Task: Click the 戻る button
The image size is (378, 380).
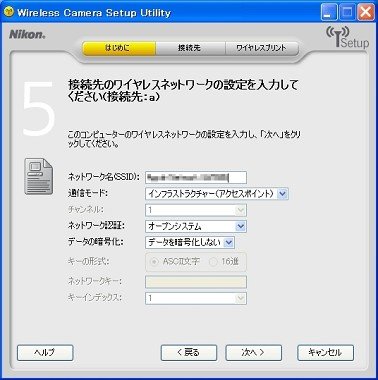Action: coord(189,352)
